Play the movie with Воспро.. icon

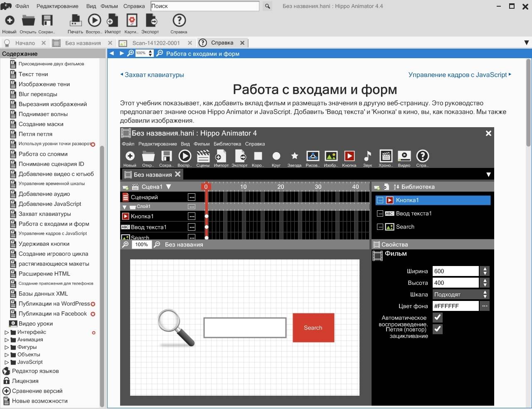click(94, 20)
